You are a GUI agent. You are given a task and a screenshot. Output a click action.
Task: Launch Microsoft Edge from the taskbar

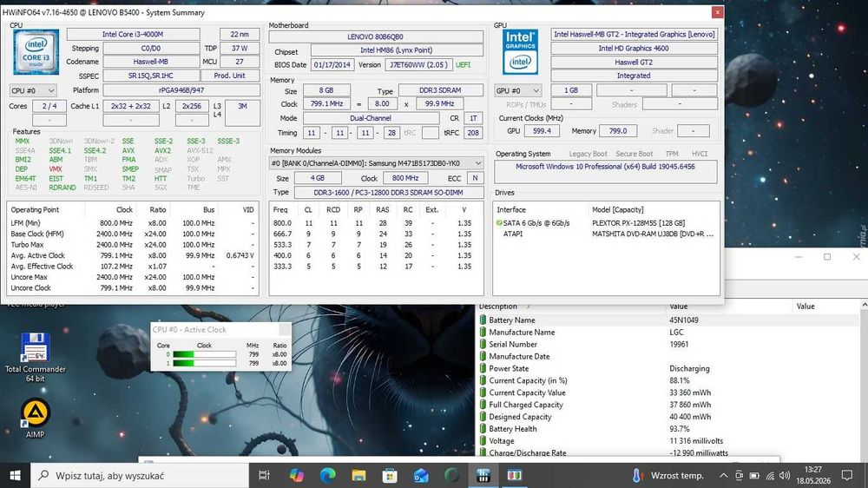click(327, 475)
